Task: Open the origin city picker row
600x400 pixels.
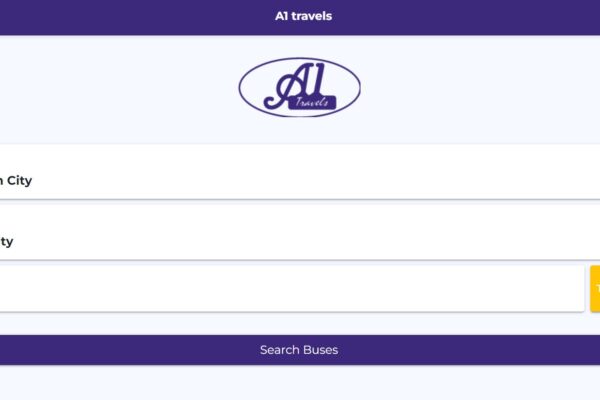Action: click(300, 172)
